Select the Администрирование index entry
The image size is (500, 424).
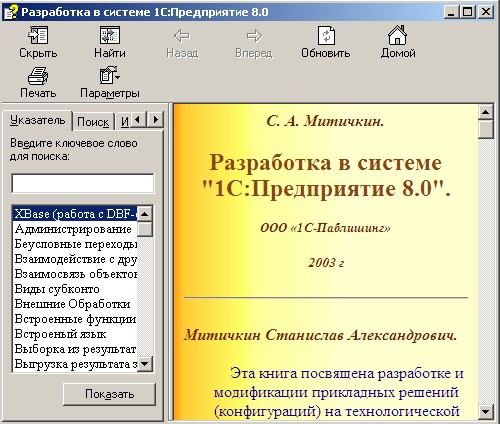(75, 229)
